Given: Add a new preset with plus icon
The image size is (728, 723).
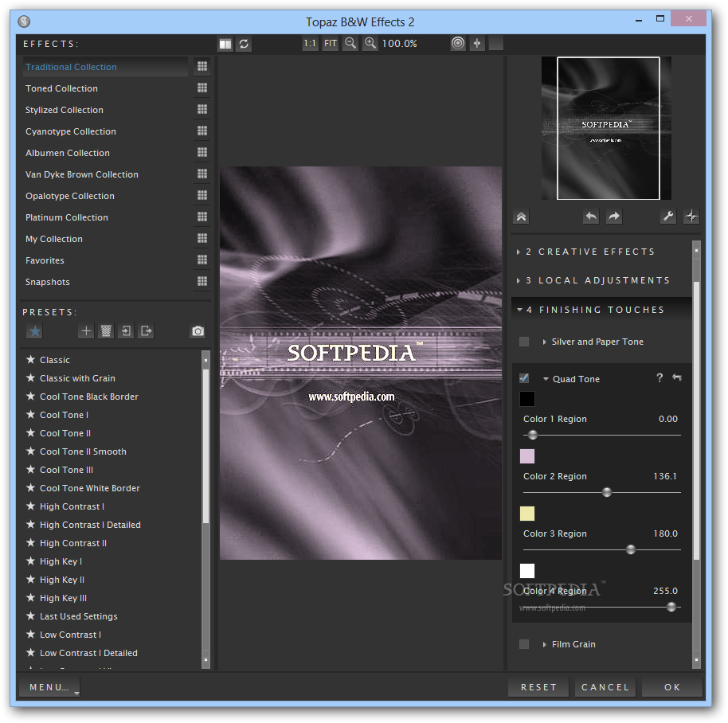Looking at the screenshot, I should [x=86, y=331].
